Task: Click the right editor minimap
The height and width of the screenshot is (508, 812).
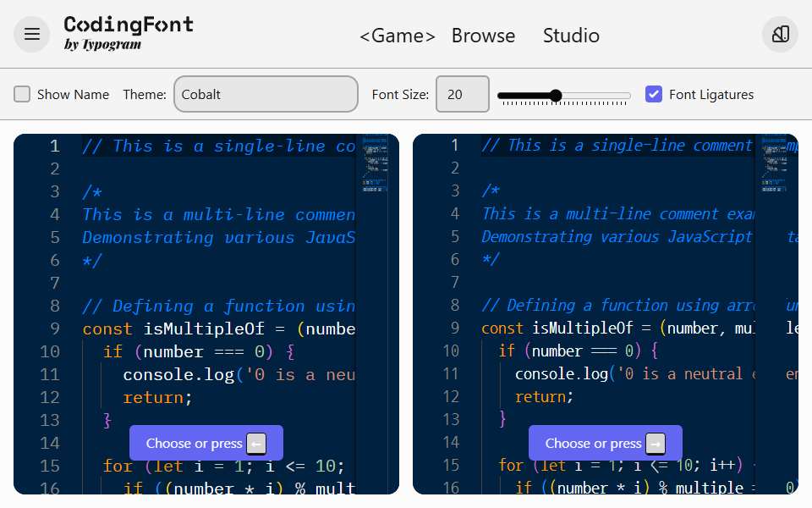Action: coord(774,165)
